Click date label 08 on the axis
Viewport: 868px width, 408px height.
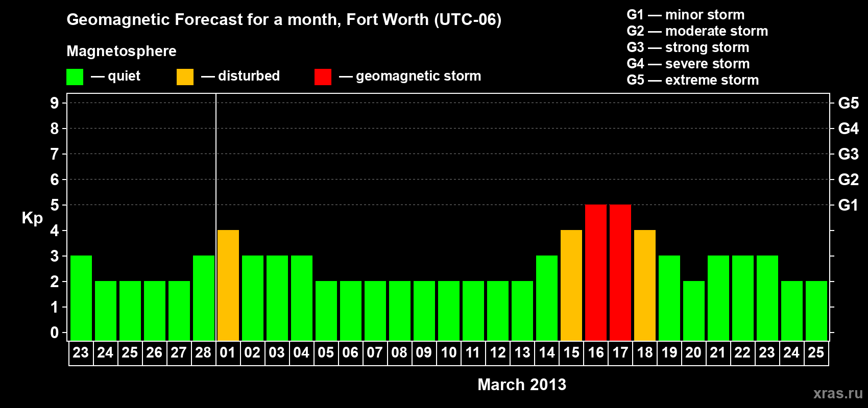[x=399, y=352]
